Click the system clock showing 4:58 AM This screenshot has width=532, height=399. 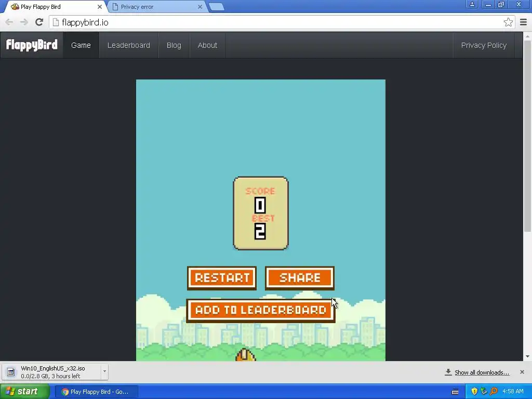tap(513, 392)
